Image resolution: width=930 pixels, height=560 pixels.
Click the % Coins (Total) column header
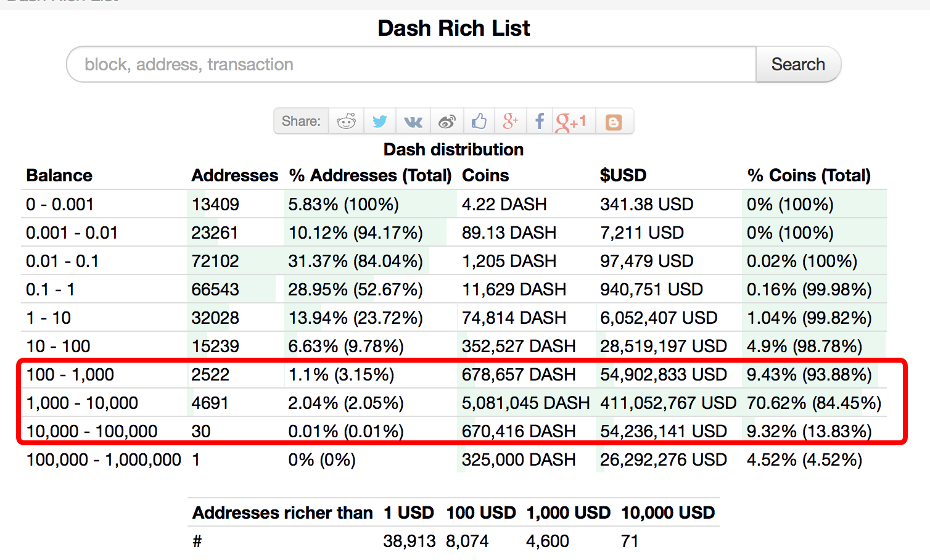(809, 176)
